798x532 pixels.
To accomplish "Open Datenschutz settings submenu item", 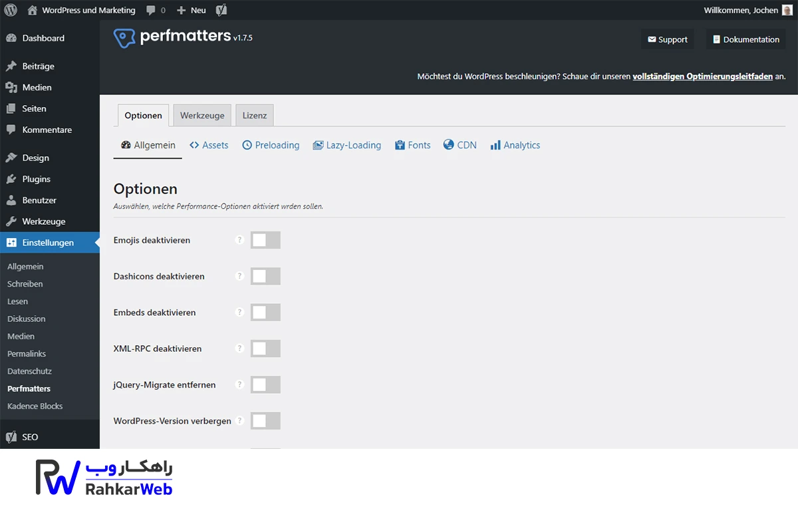I will tap(29, 371).
